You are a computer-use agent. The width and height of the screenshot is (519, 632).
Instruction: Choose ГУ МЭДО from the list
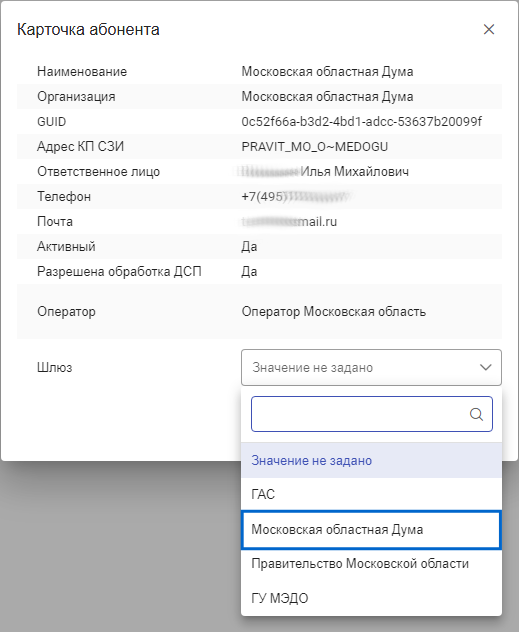pos(371,598)
